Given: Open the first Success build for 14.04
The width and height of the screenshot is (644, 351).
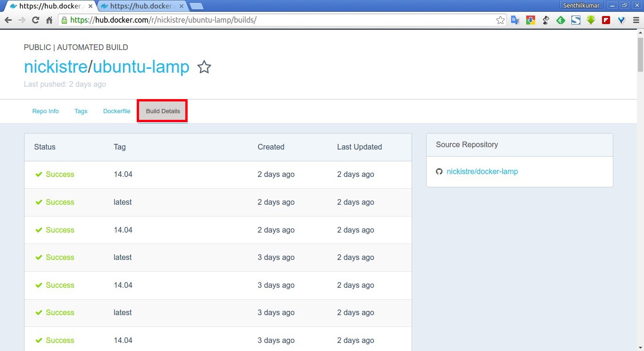Looking at the screenshot, I should [218, 175].
